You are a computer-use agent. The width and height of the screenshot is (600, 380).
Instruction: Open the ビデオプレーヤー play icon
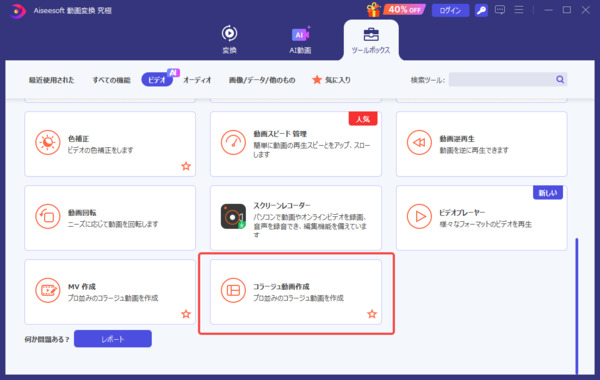[x=419, y=217]
